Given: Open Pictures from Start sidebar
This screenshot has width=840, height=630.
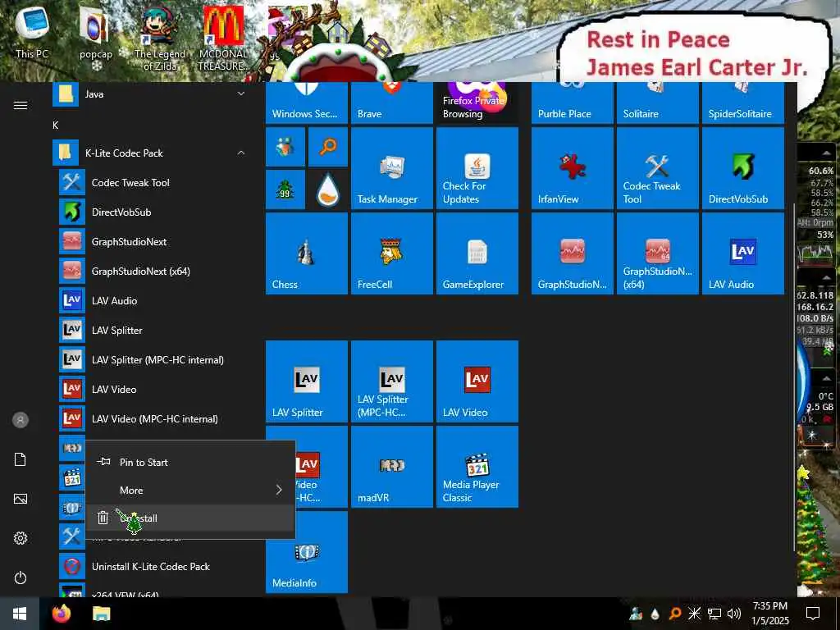Looking at the screenshot, I should [x=21, y=499].
